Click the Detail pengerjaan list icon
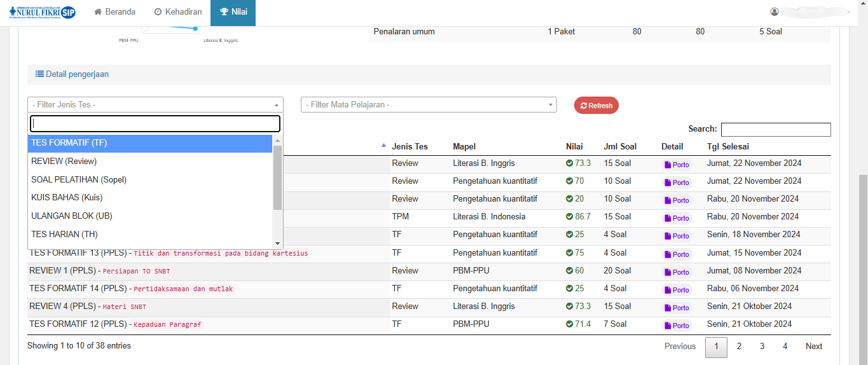This screenshot has height=365, width=868. (x=39, y=74)
